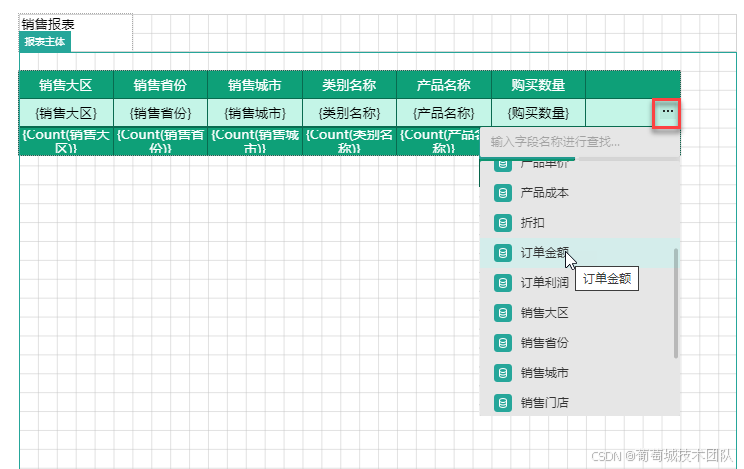Click the {销售大区} detail cell
This screenshot has width=744, height=469.
[x=66, y=113]
